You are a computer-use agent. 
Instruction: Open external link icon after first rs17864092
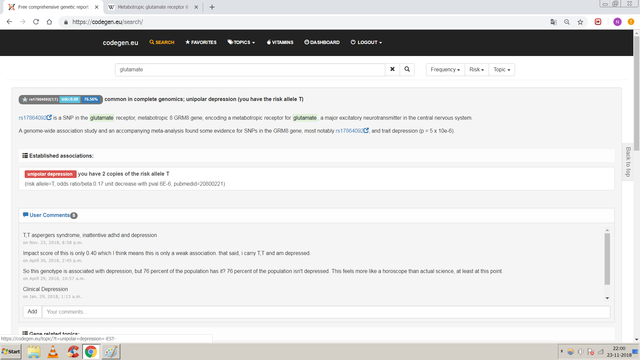tap(49, 118)
